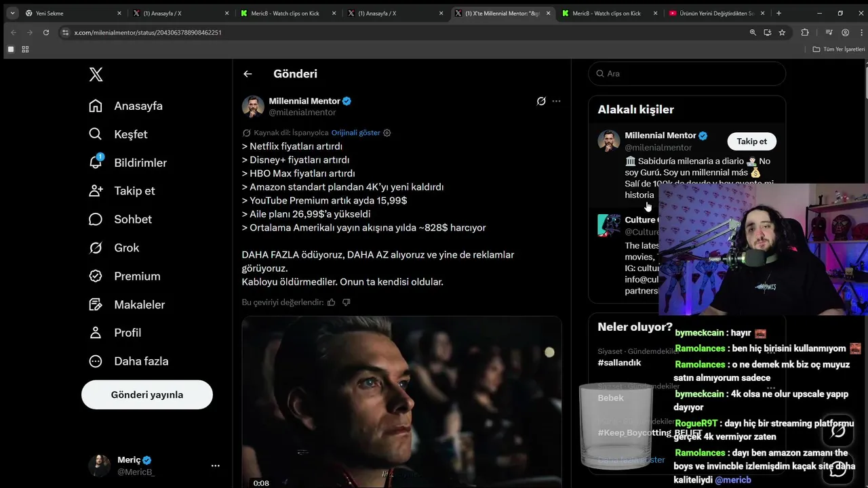868x488 pixels.
Task: Open Keşfet explore page
Action: point(118,134)
